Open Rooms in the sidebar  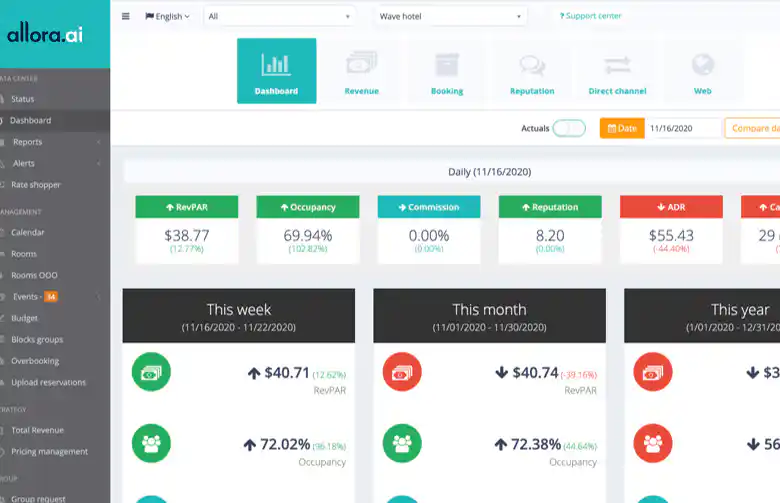(55, 254)
